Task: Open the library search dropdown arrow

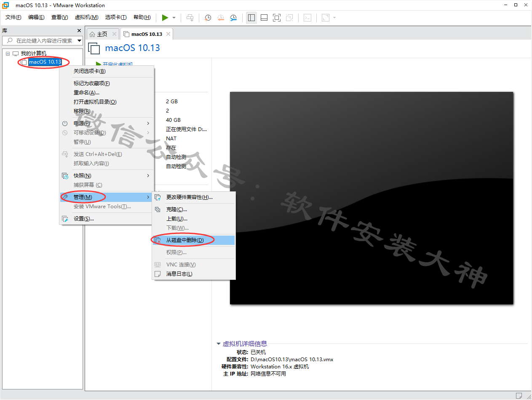Action: [80, 40]
